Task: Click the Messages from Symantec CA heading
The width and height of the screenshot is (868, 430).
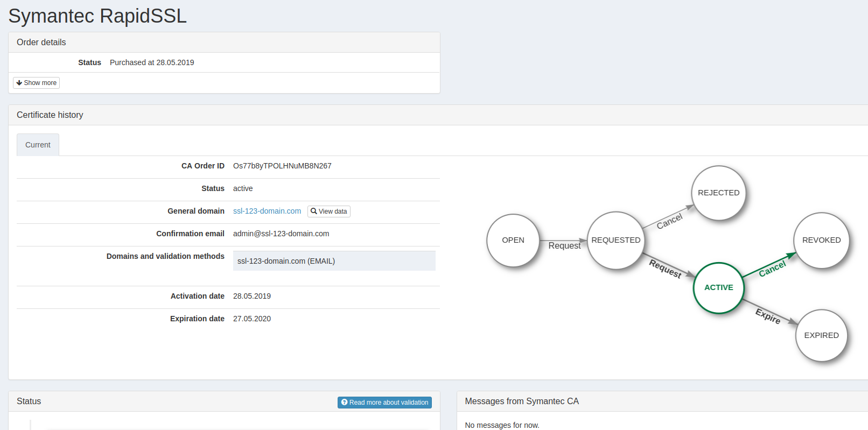Action: click(522, 401)
